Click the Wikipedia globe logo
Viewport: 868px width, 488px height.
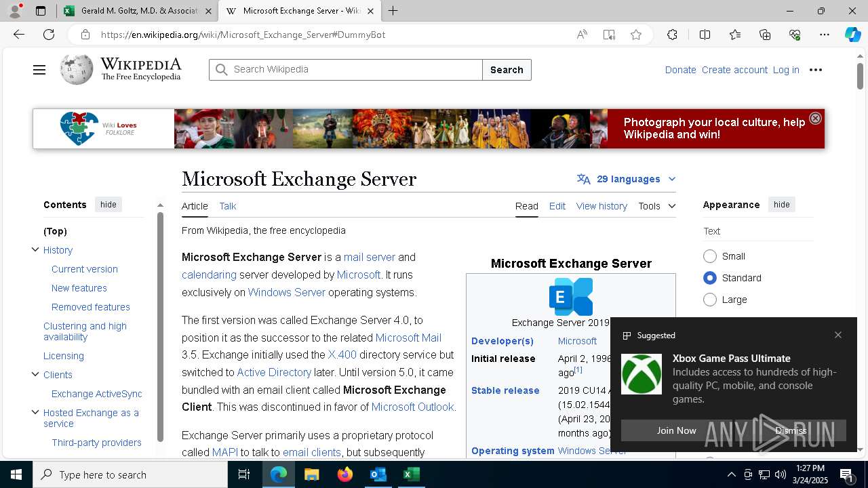pos(77,69)
